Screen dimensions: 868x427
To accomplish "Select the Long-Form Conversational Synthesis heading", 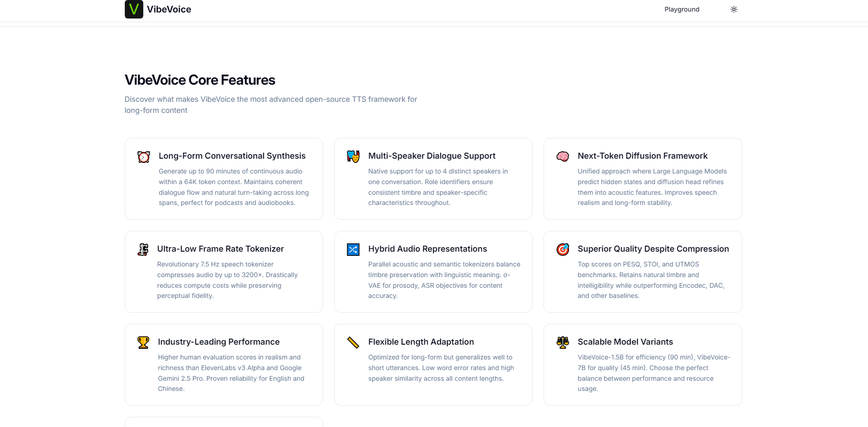I will point(232,156).
